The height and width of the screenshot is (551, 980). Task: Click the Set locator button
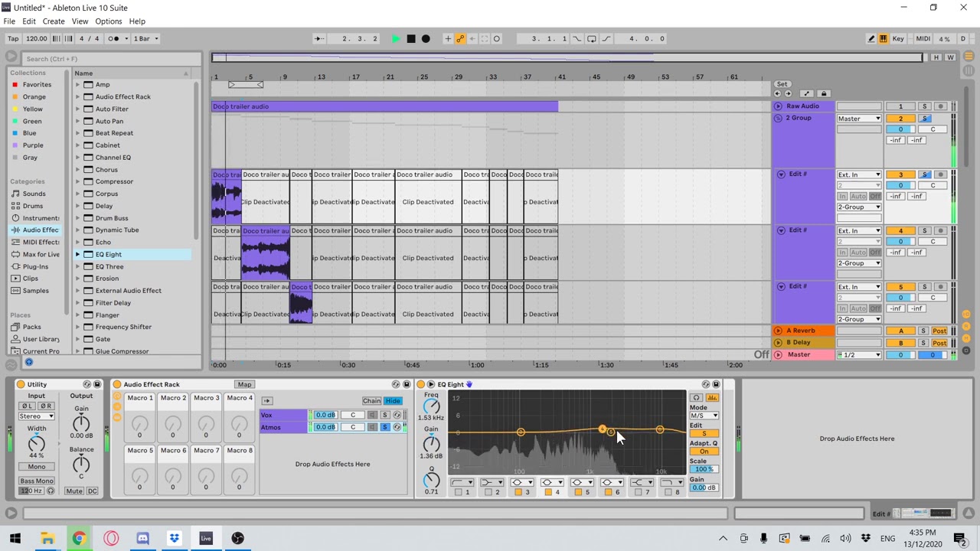[x=782, y=84]
